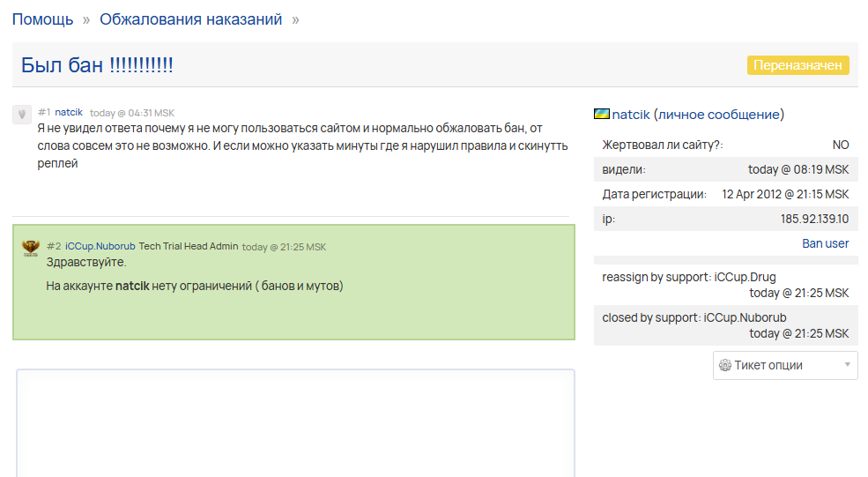Click the Тикет опции dropdown arrow
Viewport: 868px width, 477px height.
[847, 365]
